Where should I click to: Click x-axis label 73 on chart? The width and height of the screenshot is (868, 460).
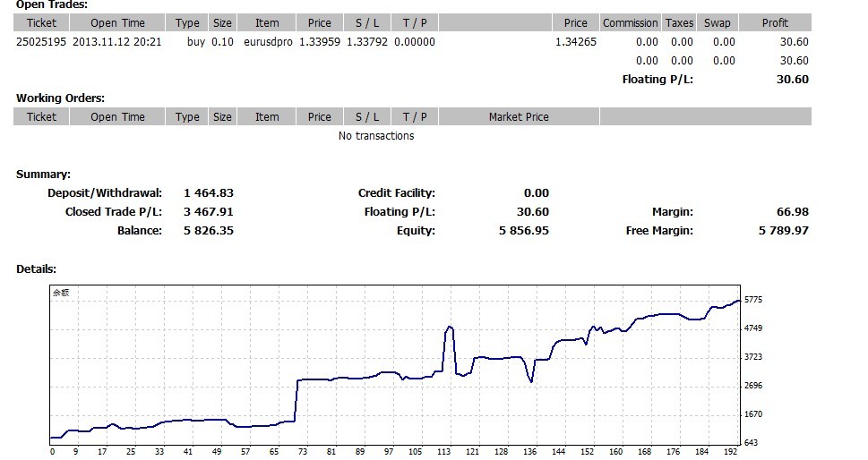[x=302, y=452]
